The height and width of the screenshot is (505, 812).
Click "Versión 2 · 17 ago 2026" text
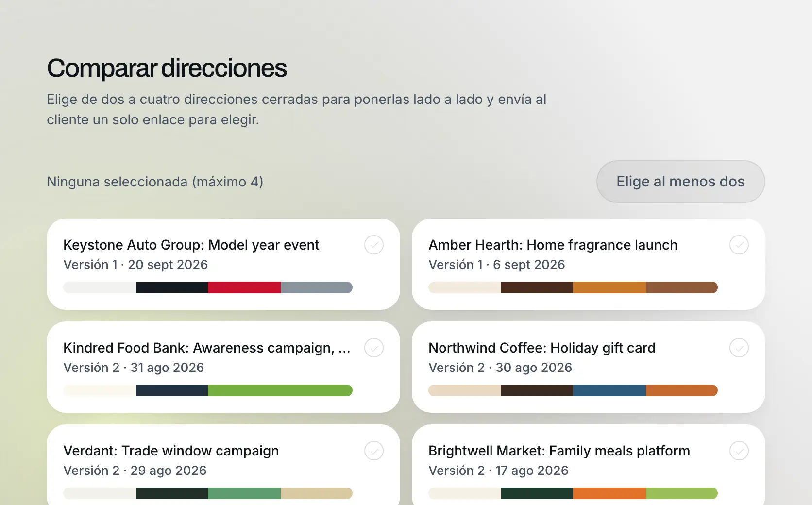[498, 471]
